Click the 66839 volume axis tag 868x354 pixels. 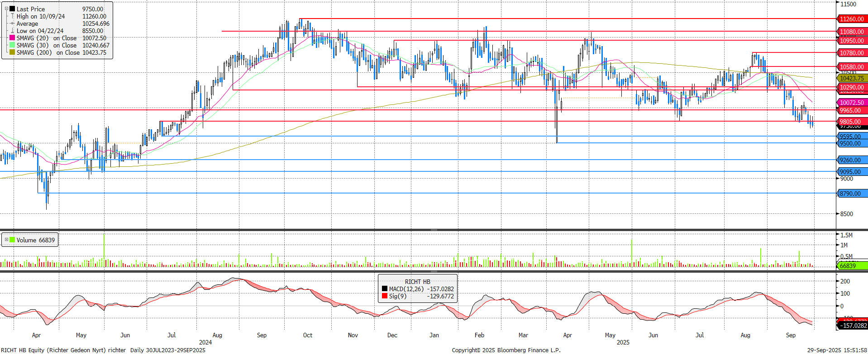pyautogui.click(x=852, y=266)
